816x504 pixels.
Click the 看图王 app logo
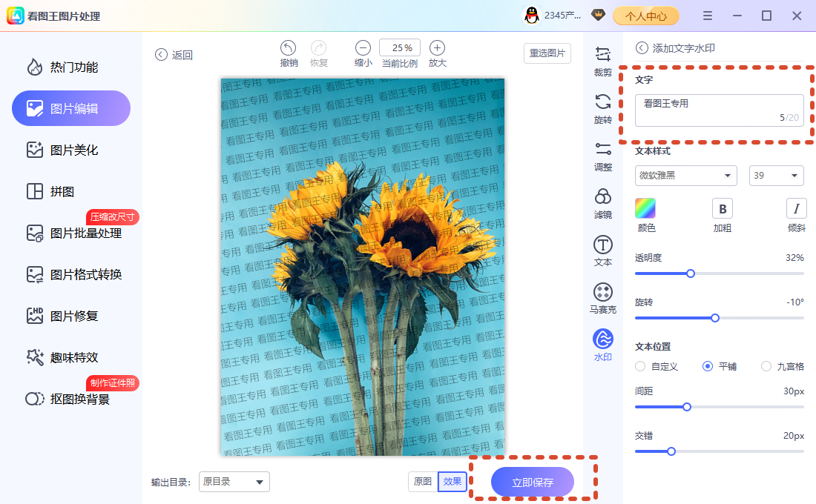coord(15,16)
